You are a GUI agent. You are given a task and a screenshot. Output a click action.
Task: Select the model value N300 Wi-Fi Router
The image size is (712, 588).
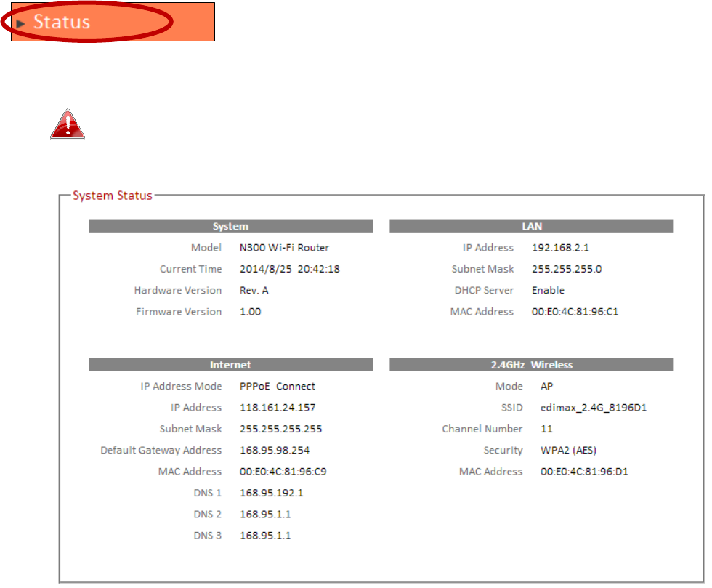click(284, 248)
